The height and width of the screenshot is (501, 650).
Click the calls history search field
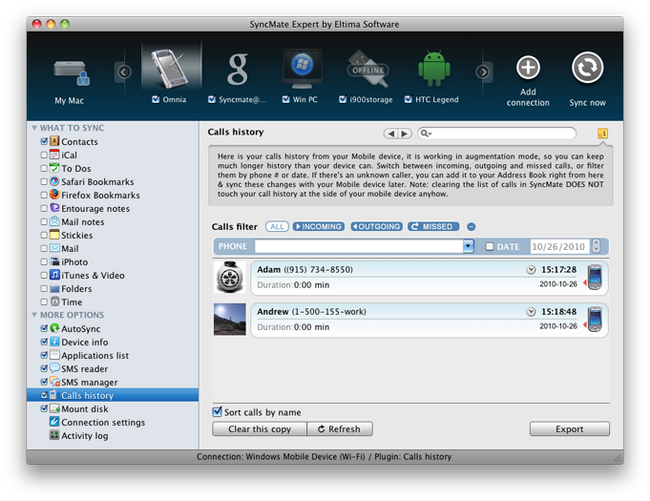coord(497,133)
